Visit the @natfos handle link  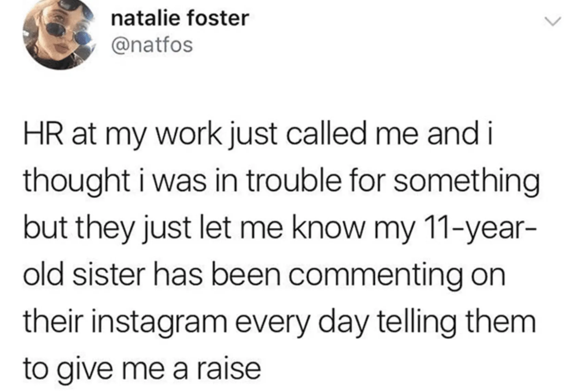pos(152,45)
